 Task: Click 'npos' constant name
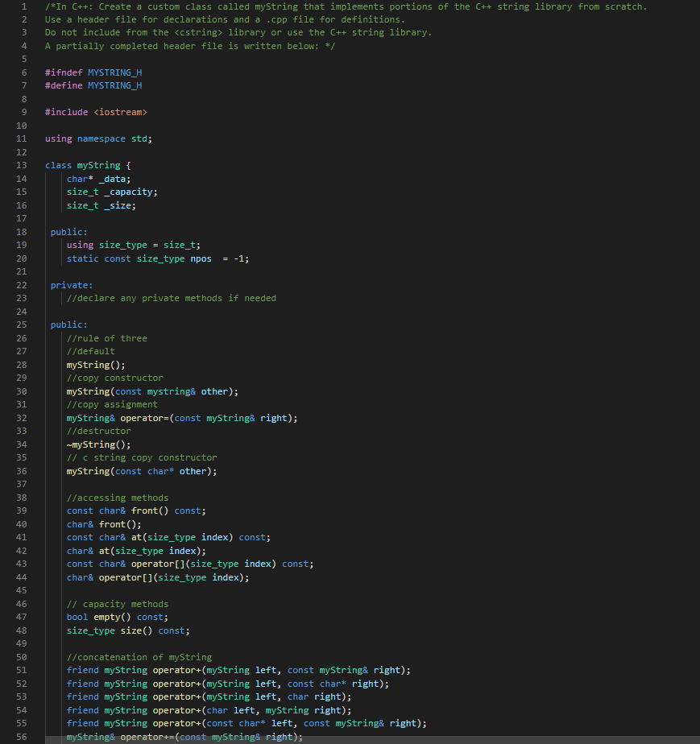[201, 258]
